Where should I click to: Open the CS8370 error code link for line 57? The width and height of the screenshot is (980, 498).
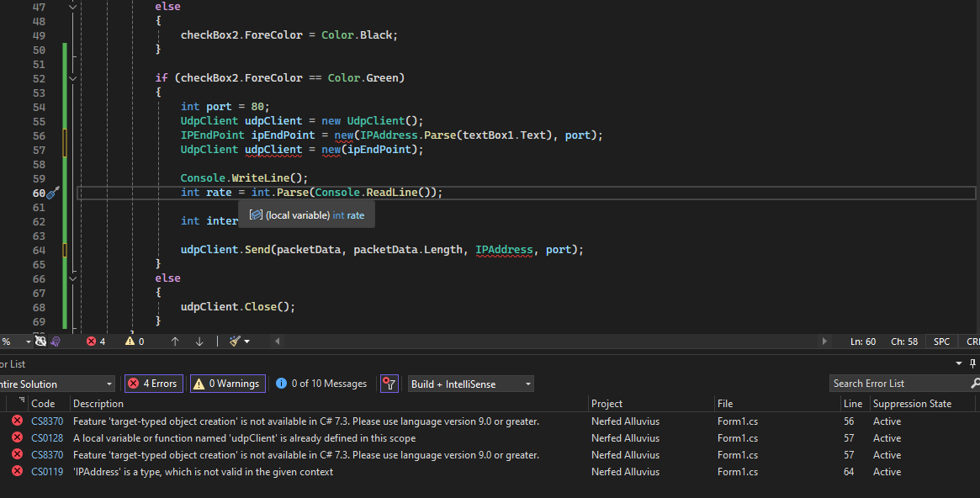pyautogui.click(x=47, y=455)
